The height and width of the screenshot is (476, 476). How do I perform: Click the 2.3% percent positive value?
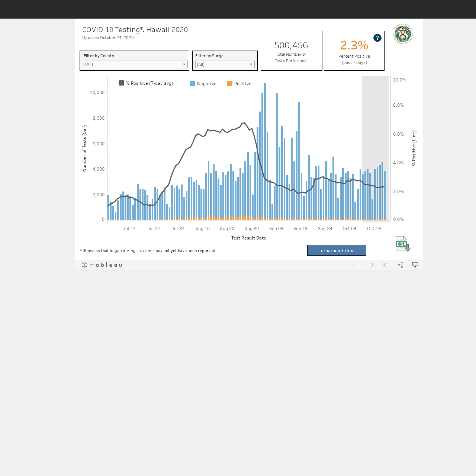(354, 45)
